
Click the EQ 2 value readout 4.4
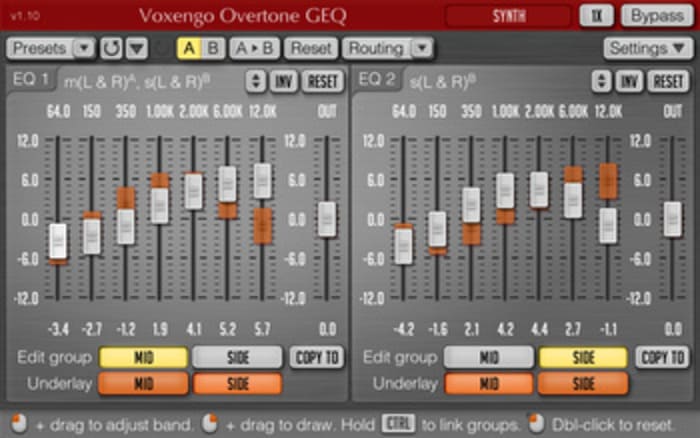coord(539,330)
